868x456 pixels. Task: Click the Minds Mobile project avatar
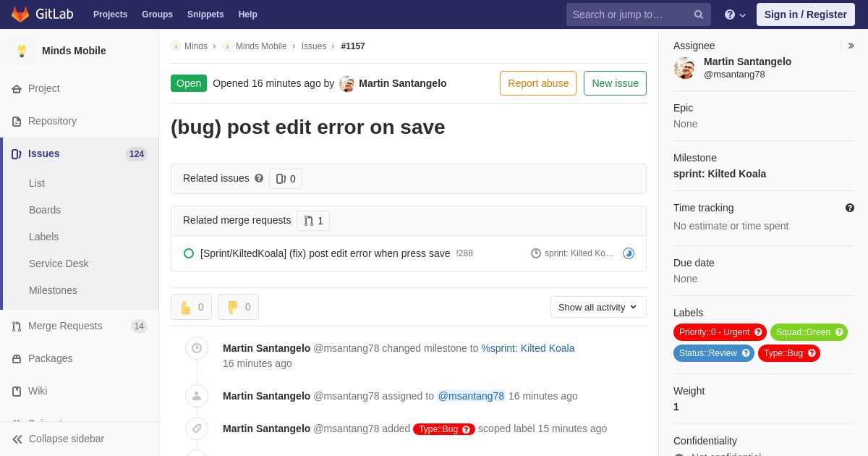click(x=22, y=51)
